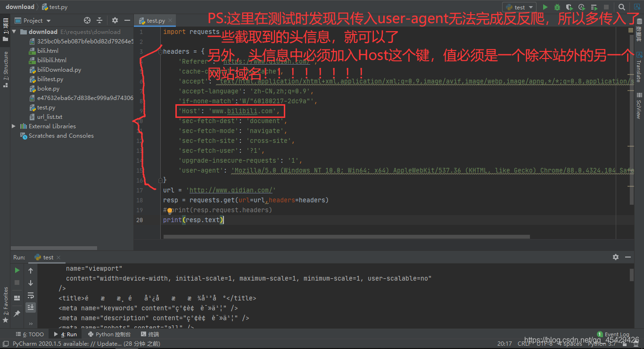The height and width of the screenshot is (349, 644).
Task: Click the qidian.com URL in the code
Action: (x=231, y=190)
